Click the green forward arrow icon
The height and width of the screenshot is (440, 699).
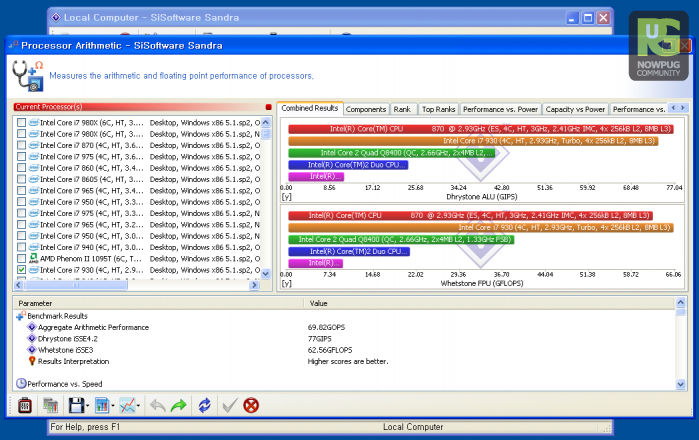pos(178,405)
